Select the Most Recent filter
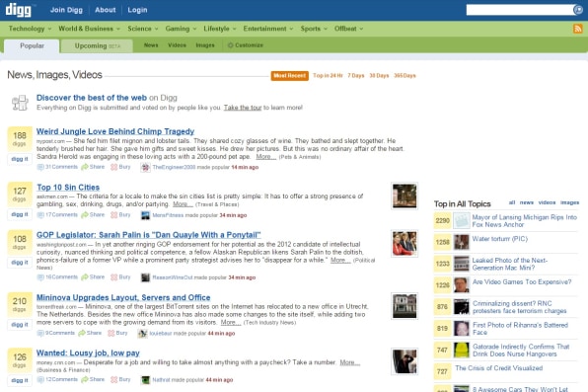This screenshot has width=588, height=392. point(289,76)
